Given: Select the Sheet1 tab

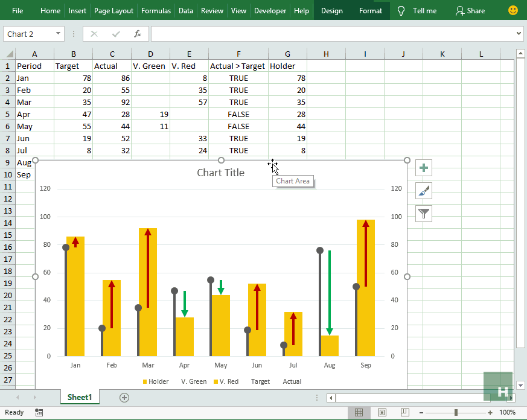Looking at the screenshot, I should pyautogui.click(x=80, y=397).
